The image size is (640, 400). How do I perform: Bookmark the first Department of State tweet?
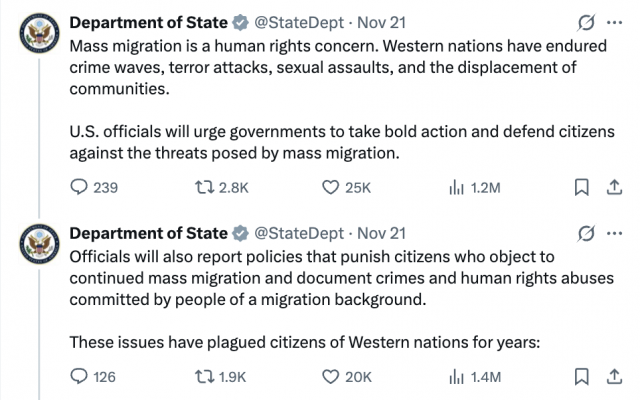tap(581, 187)
